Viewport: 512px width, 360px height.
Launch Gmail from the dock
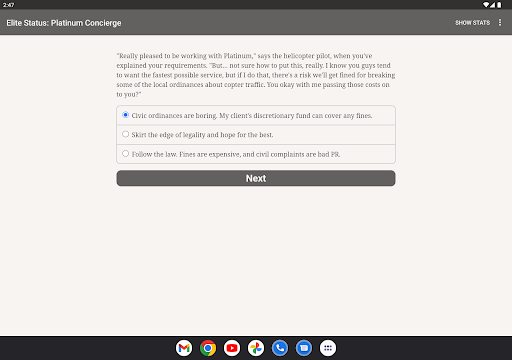point(184,348)
